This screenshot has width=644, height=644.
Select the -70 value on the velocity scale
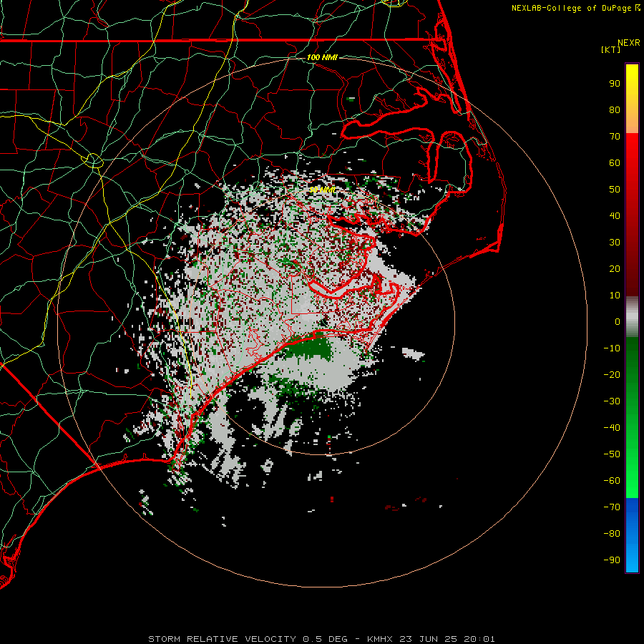coord(612,507)
